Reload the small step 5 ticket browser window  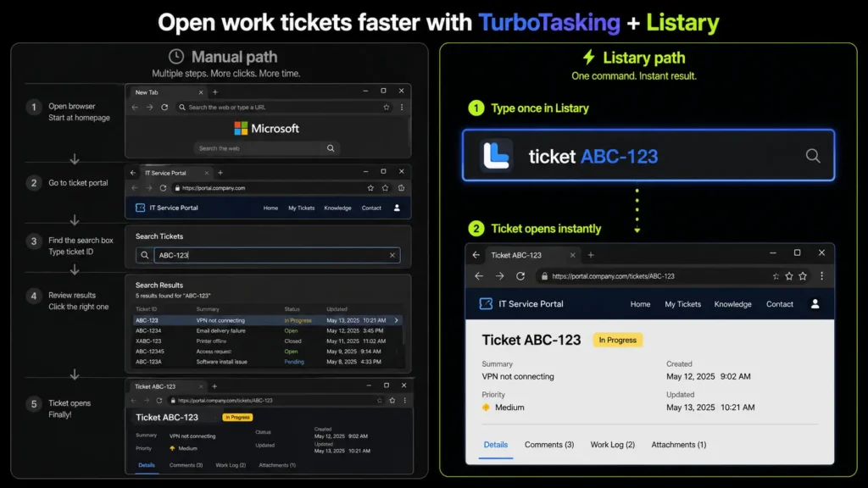159,401
